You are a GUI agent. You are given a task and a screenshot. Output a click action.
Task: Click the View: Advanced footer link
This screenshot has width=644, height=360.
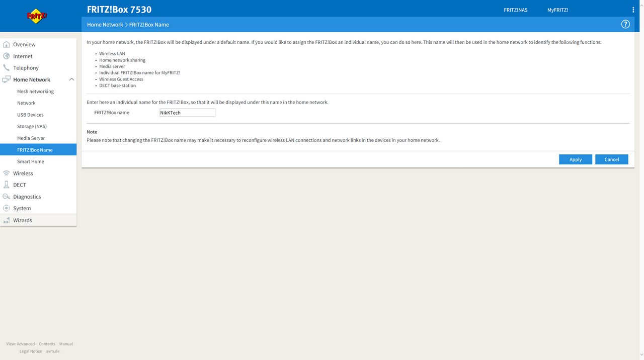(x=21, y=344)
